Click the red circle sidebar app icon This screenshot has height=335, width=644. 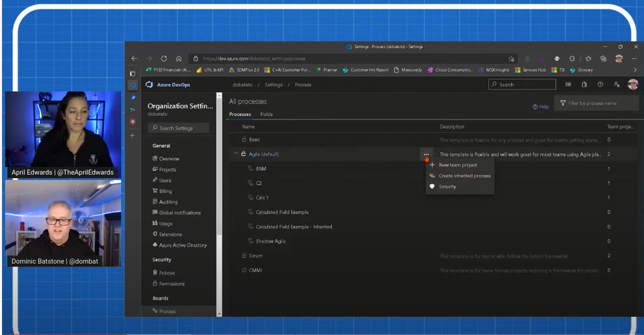[x=133, y=122]
